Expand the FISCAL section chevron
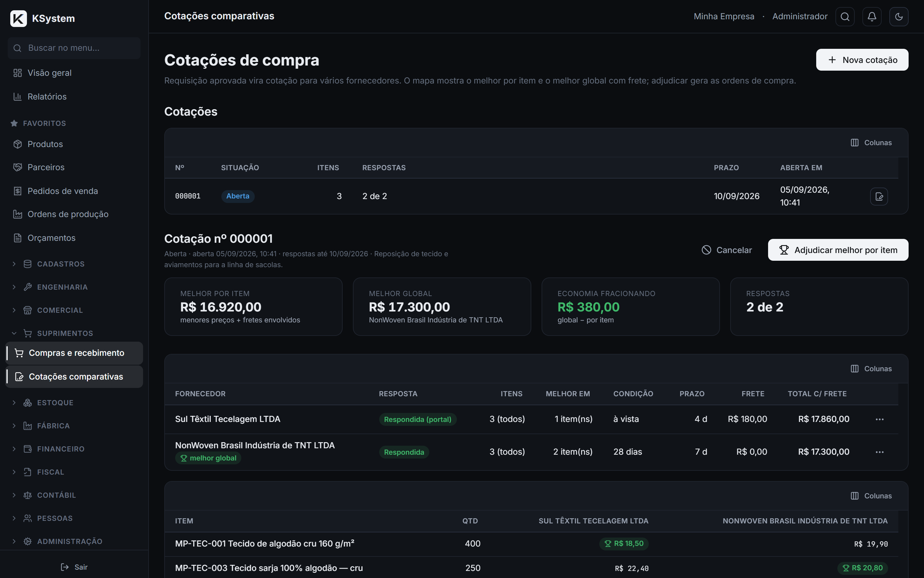Viewport: 924px width, 578px height. (x=14, y=472)
